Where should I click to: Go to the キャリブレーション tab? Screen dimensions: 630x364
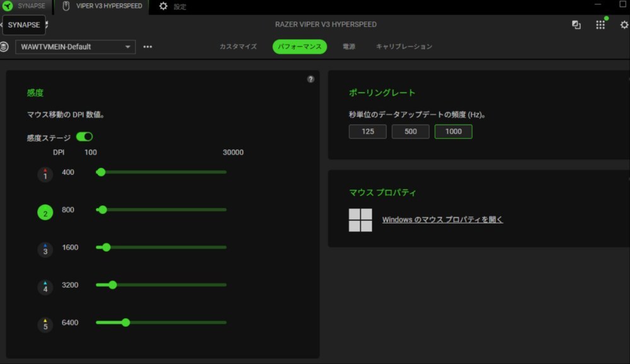[x=404, y=47]
